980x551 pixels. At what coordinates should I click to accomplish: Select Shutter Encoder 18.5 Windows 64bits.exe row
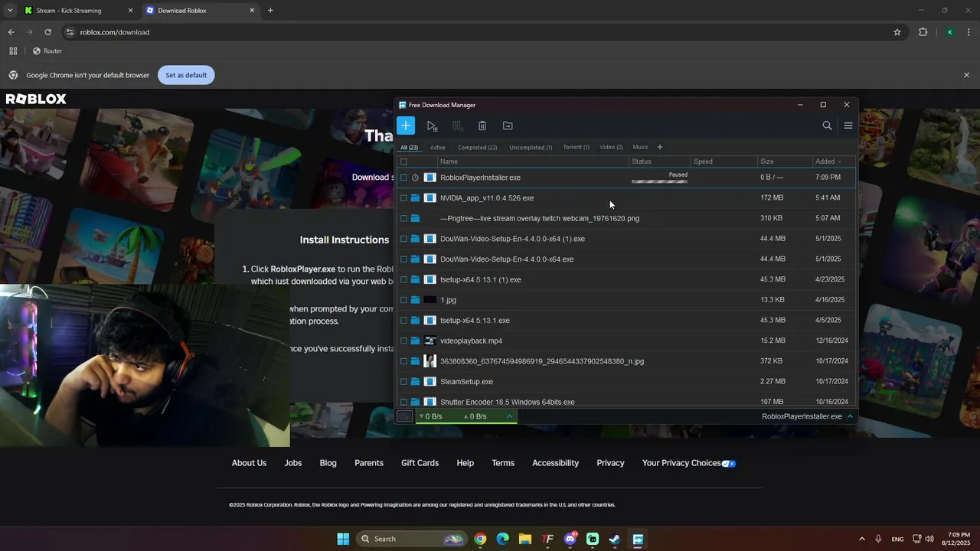pos(626,401)
